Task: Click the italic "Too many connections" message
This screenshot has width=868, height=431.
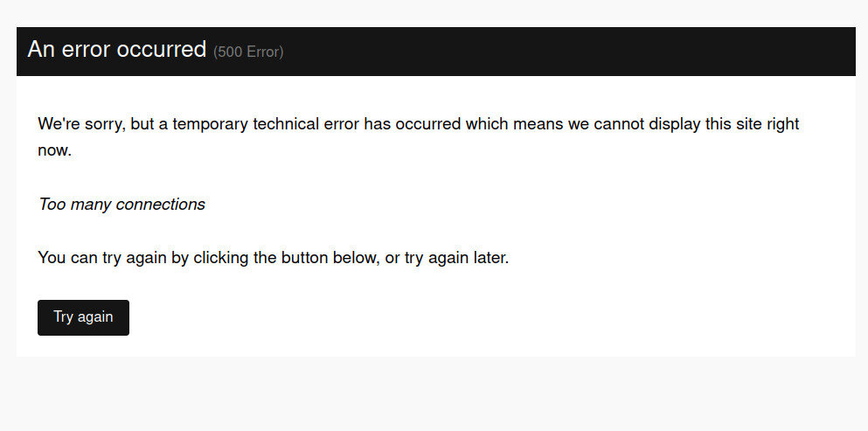Action: point(122,205)
